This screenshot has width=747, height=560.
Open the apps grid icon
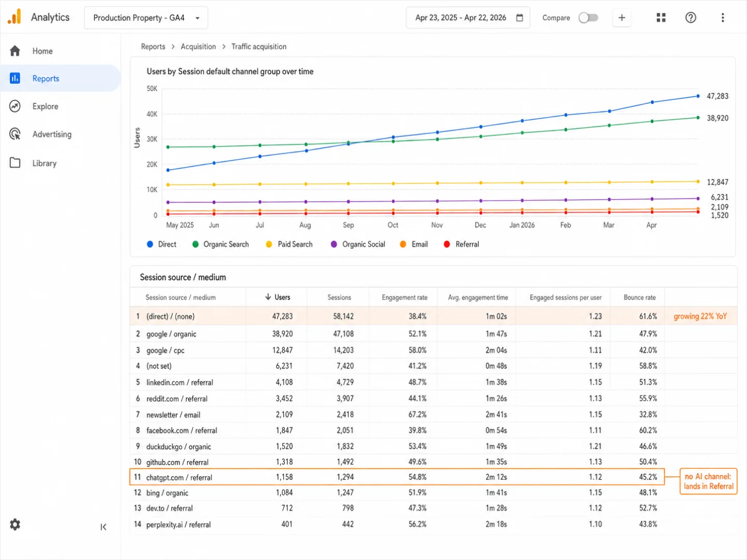661,18
